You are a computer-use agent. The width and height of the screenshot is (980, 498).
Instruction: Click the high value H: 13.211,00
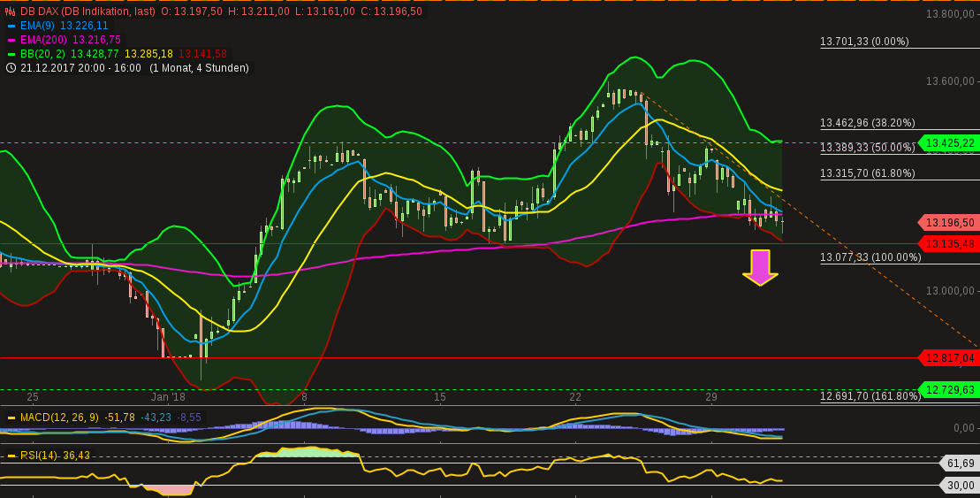coord(258,11)
